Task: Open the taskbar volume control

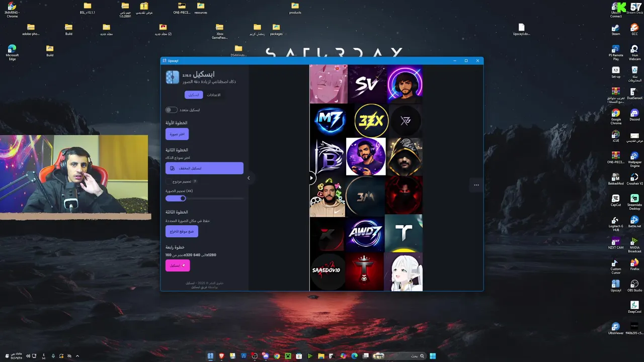Action: point(28,356)
